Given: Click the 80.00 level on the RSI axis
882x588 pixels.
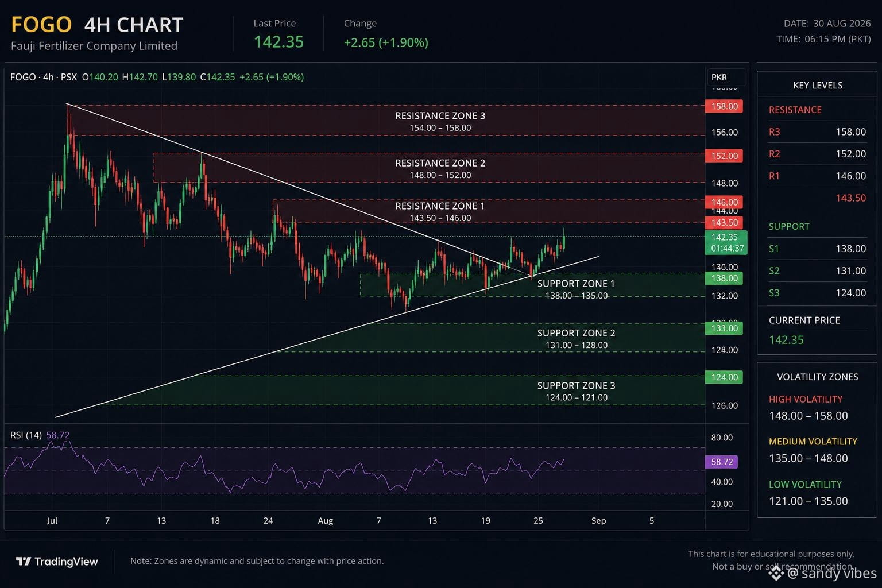Looking at the screenshot, I should 722,438.
